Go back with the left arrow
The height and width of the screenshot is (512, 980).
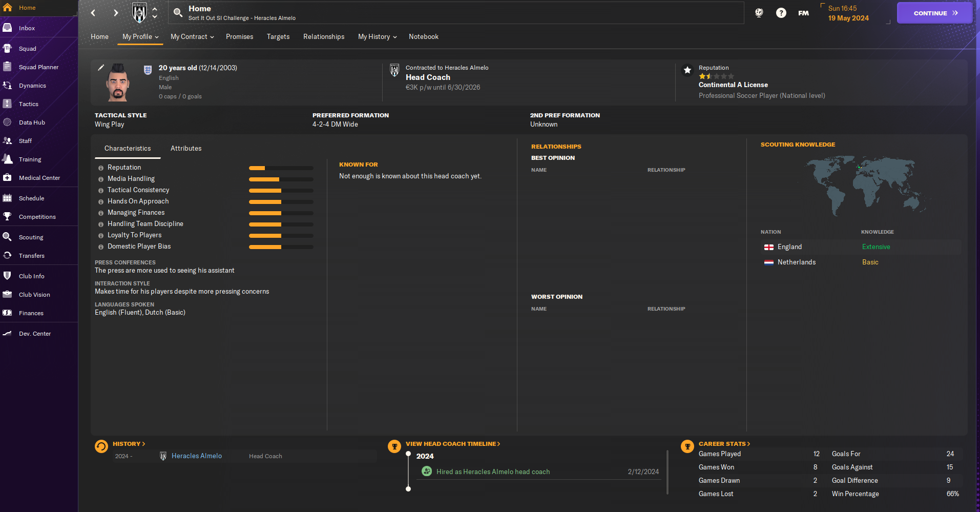(x=93, y=13)
